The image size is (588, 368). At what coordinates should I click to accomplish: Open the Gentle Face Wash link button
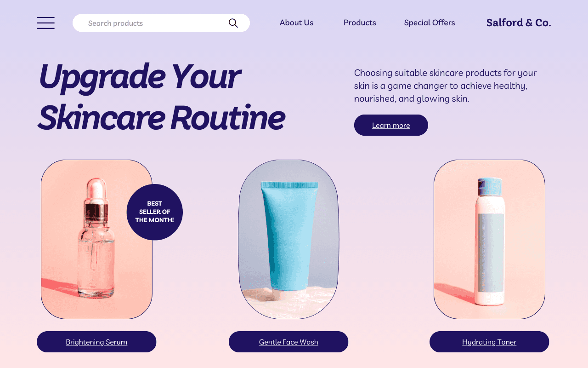pos(288,342)
